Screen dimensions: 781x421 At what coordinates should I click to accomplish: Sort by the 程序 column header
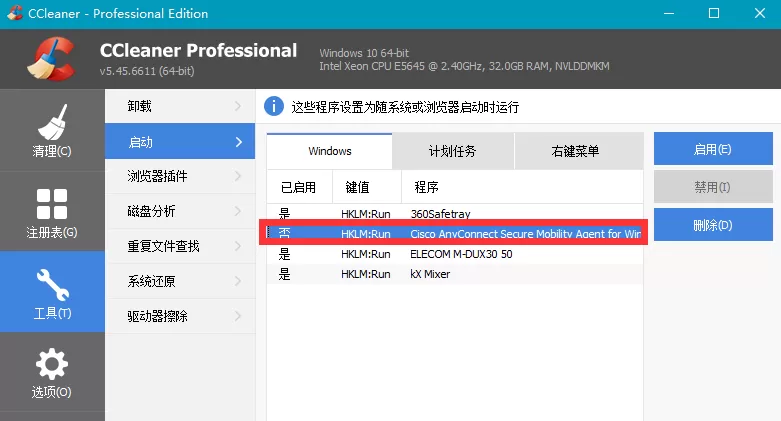click(x=522, y=187)
